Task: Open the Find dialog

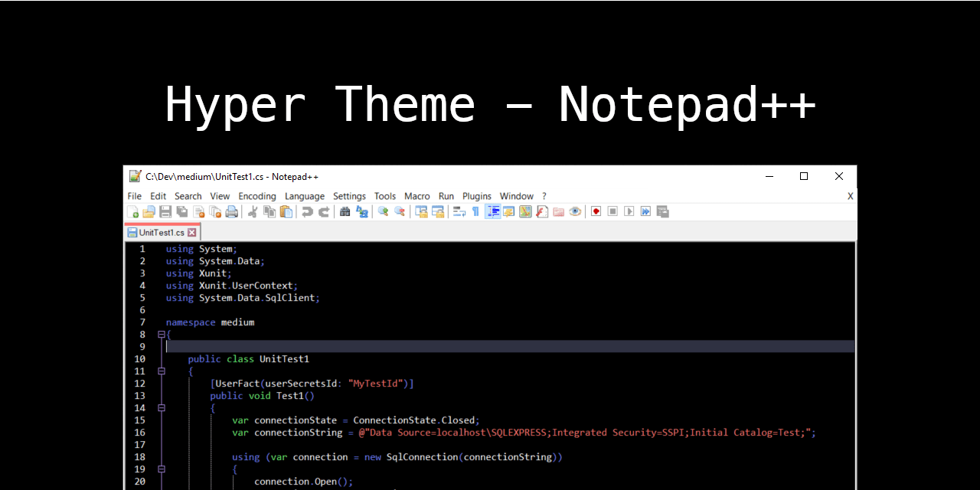Action: pos(345,211)
